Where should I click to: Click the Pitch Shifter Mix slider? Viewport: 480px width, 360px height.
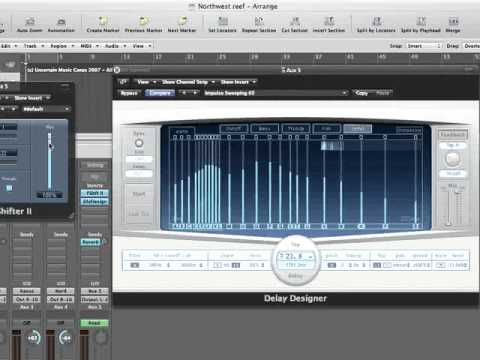50,160
